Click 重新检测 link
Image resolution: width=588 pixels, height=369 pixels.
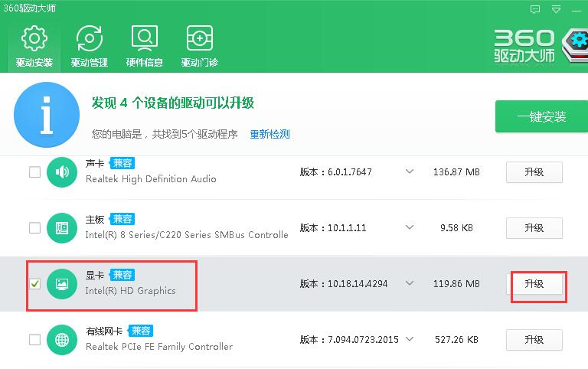click(269, 134)
